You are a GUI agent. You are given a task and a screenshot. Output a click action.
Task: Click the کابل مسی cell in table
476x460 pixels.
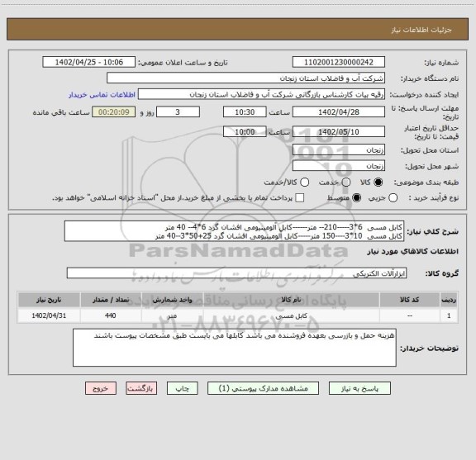(x=291, y=315)
